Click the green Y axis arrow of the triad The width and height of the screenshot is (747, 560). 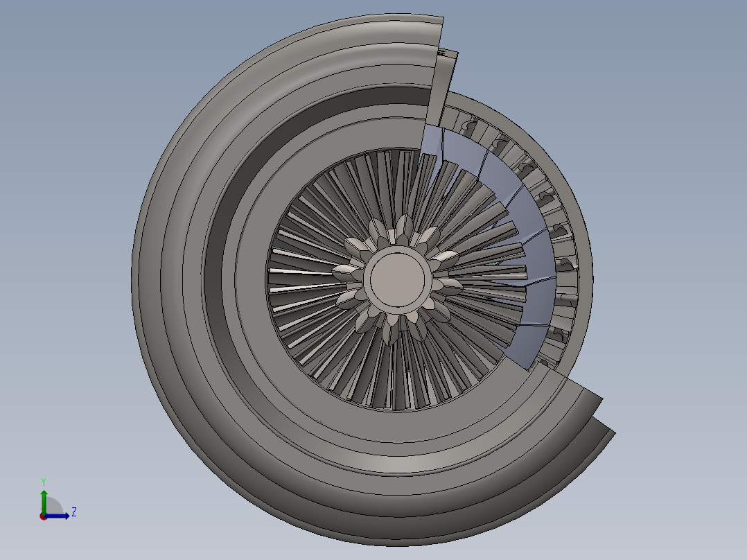pyautogui.click(x=44, y=501)
